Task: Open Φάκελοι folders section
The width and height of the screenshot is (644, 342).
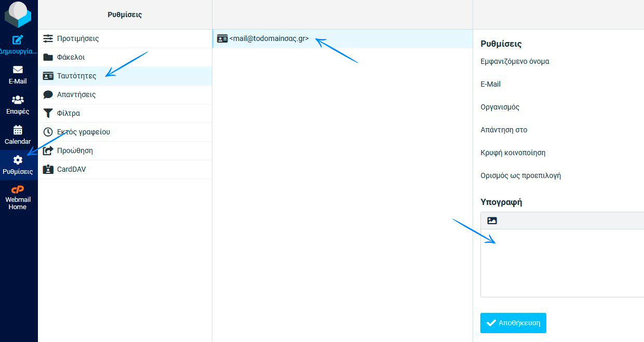Action: (71, 57)
